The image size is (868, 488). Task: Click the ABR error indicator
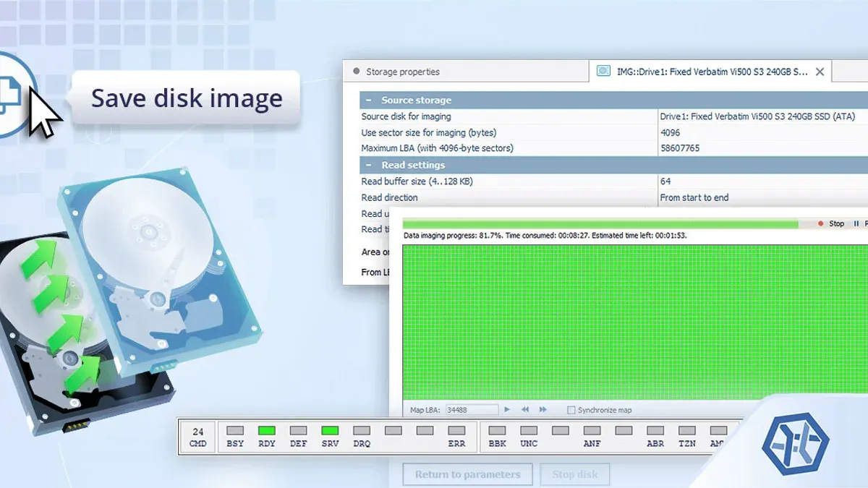pos(655,431)
